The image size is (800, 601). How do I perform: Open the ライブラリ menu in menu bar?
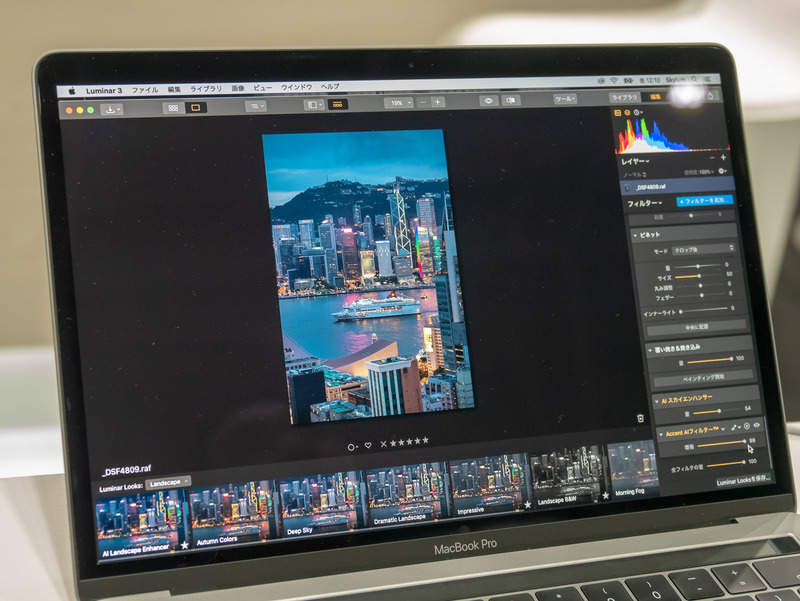206,88
